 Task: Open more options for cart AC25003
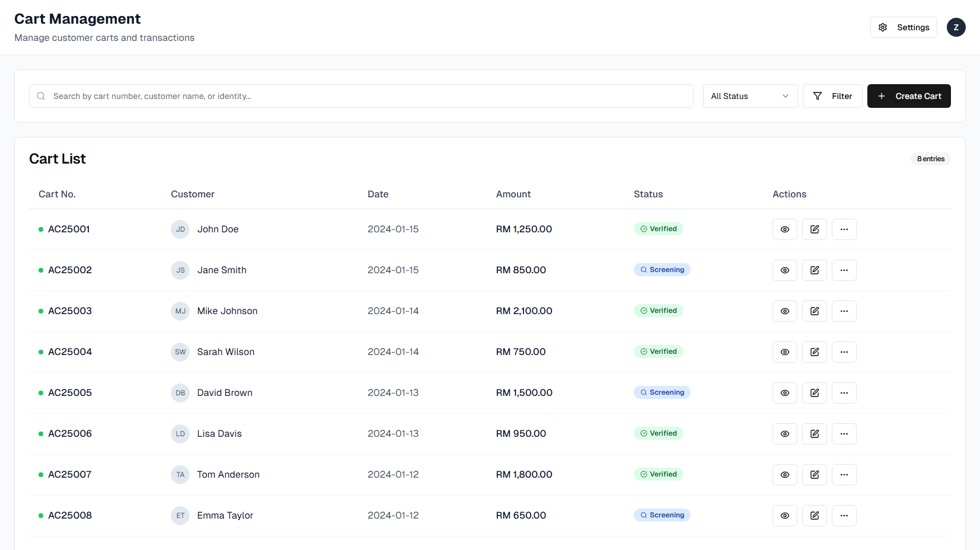click(x=844, y=311)
